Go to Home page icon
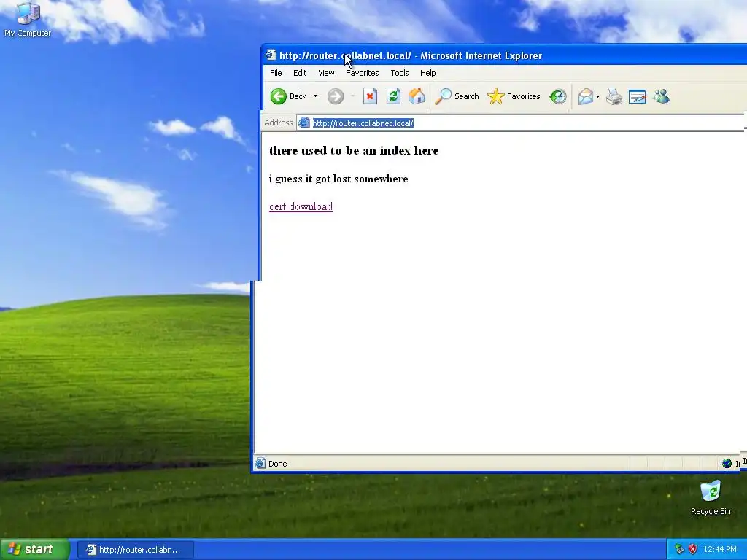This screenshot has height=560, width=747. click(x=417, y=96)
